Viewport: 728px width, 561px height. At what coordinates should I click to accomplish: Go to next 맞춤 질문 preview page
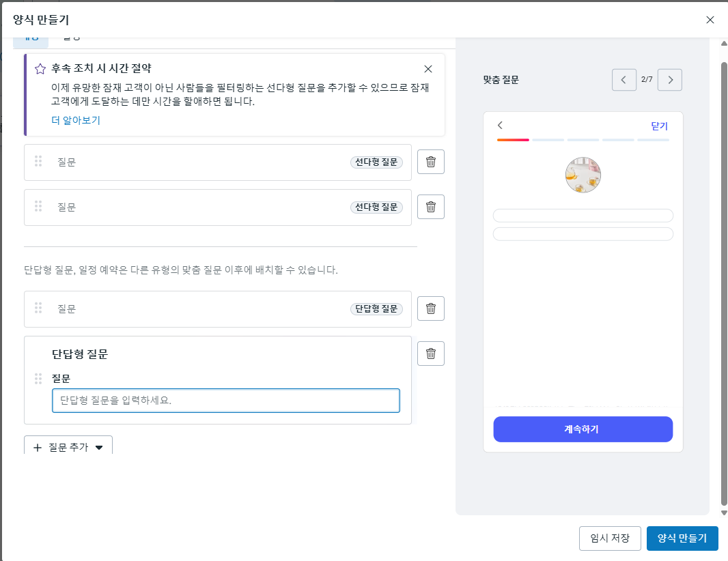click(x=670, y=80)
